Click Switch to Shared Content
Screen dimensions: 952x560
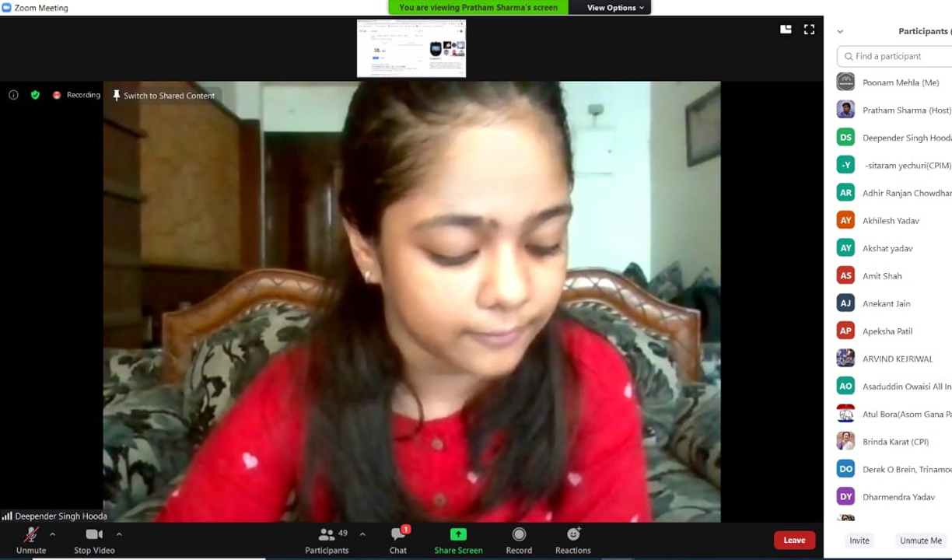163,96
